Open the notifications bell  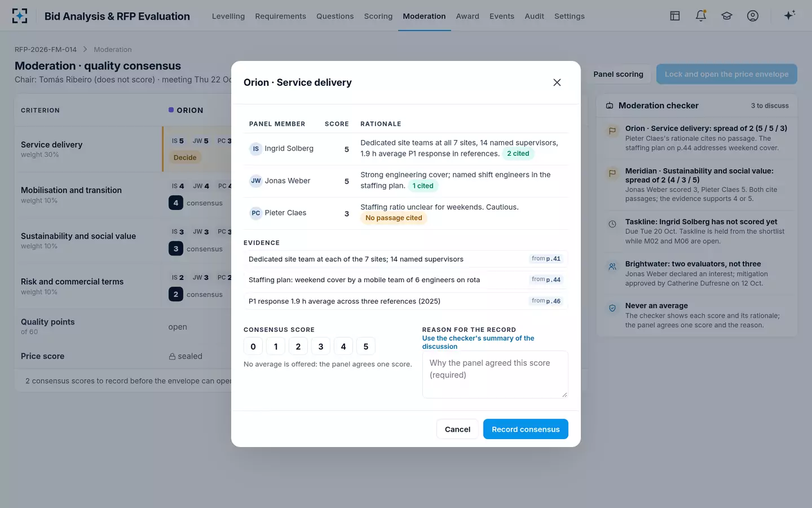point(701,16)
